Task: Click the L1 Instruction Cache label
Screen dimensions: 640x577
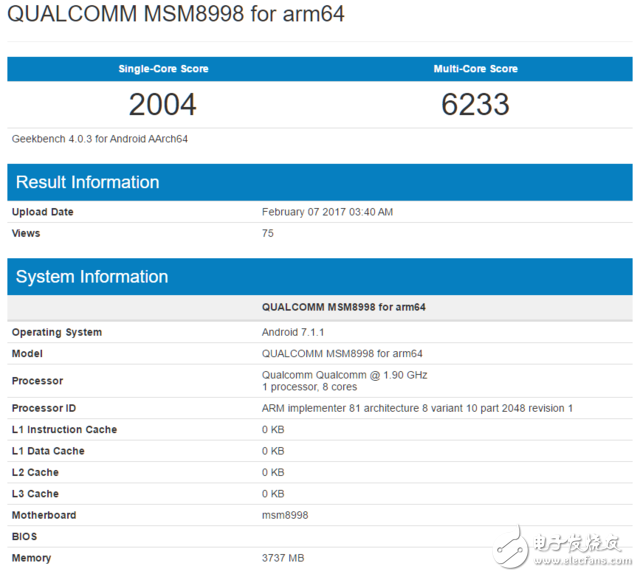Action: 64,430
